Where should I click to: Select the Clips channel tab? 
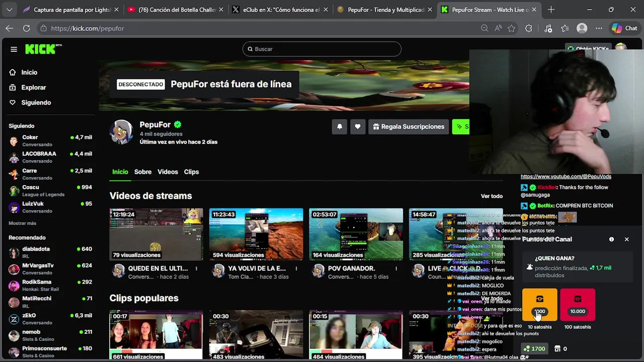191,172
